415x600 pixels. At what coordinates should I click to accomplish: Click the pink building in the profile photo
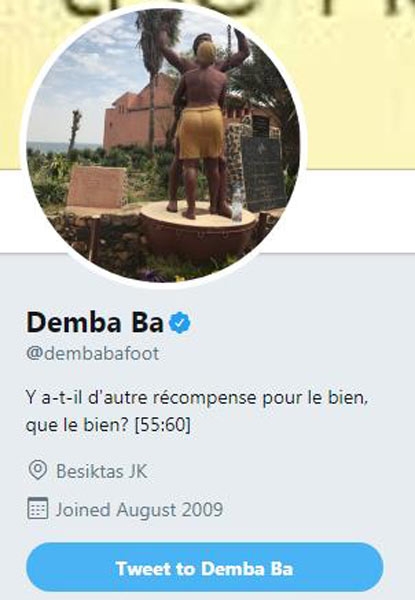134,117
